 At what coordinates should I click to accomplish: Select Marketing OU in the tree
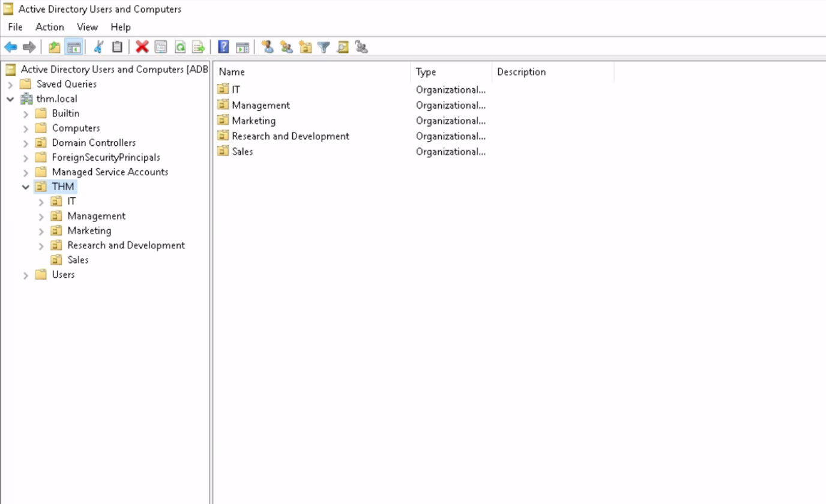(89, 230)
